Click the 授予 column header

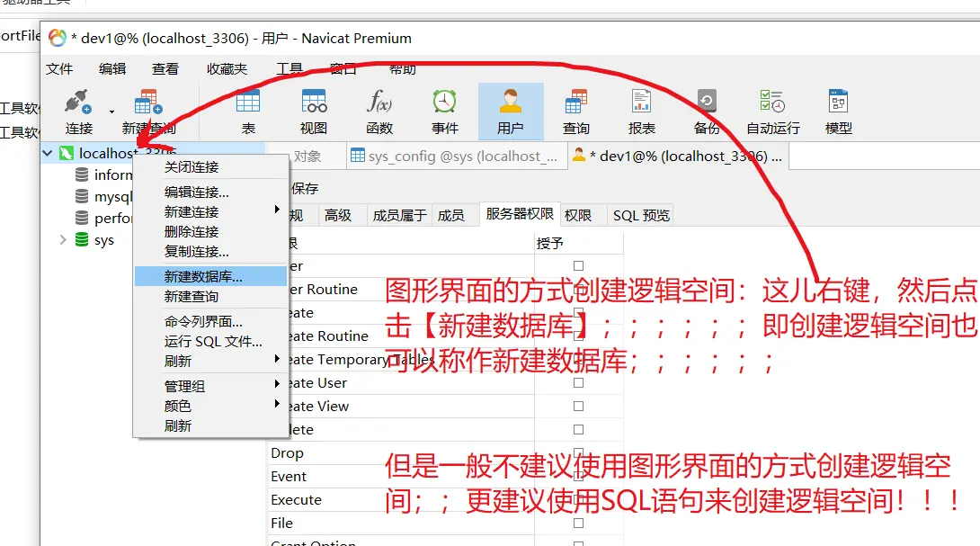coord(579,243)
